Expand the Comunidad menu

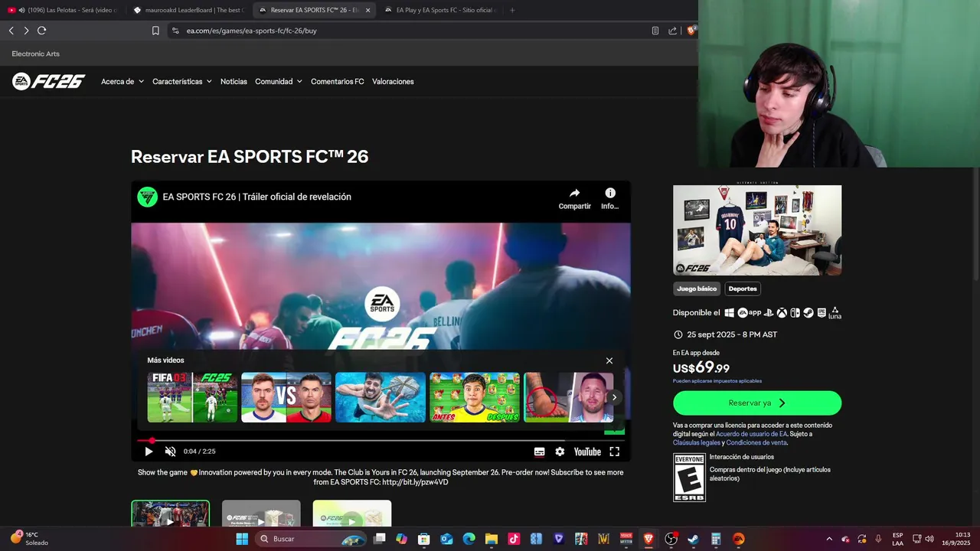click(279, 81)
